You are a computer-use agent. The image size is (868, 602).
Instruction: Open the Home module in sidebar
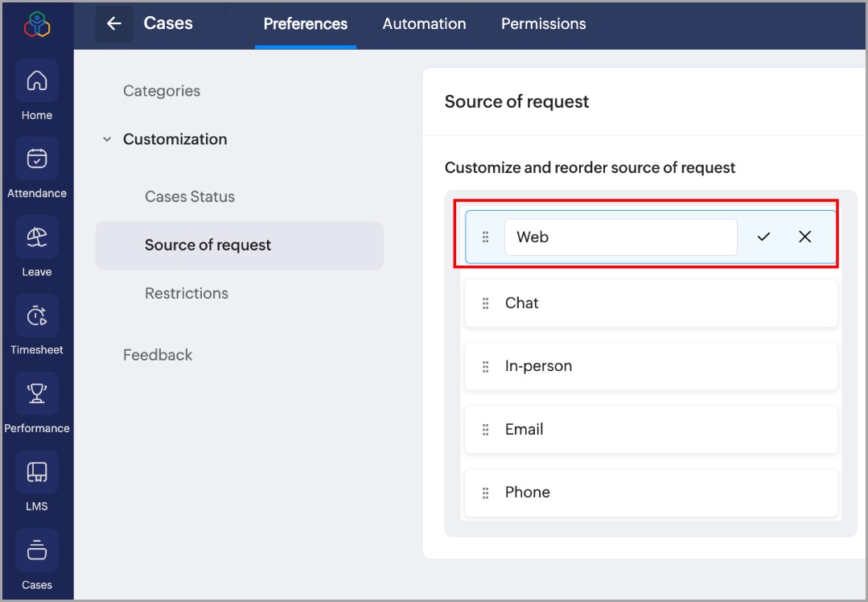click(x=37, y=81)
